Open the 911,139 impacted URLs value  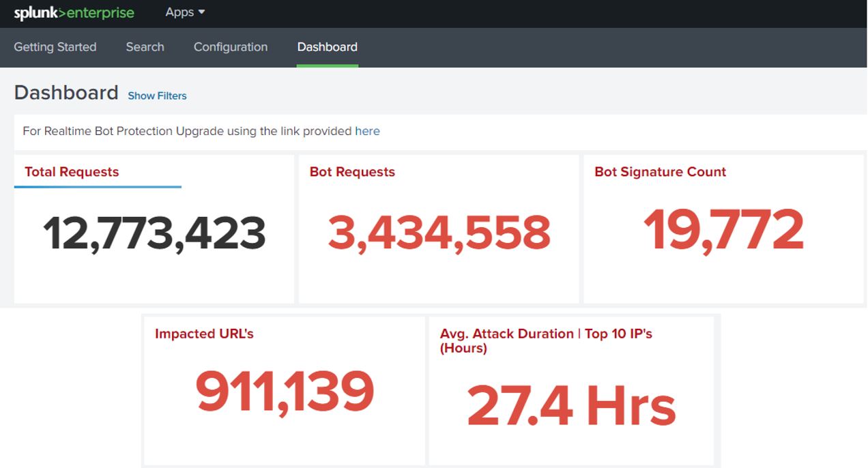[x=285, y=392]
